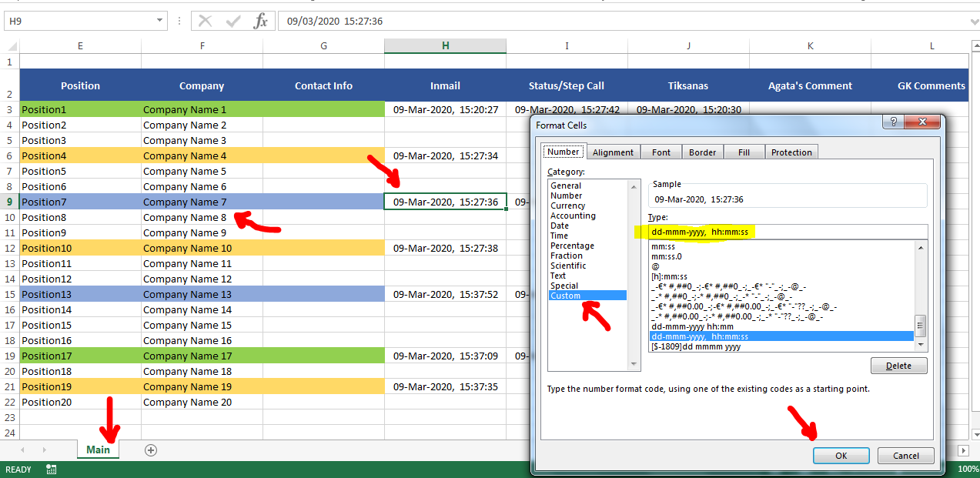The image size is (980, 478).
Task: Add a new sheet with plus icon
Action: [x=151, y=450]
